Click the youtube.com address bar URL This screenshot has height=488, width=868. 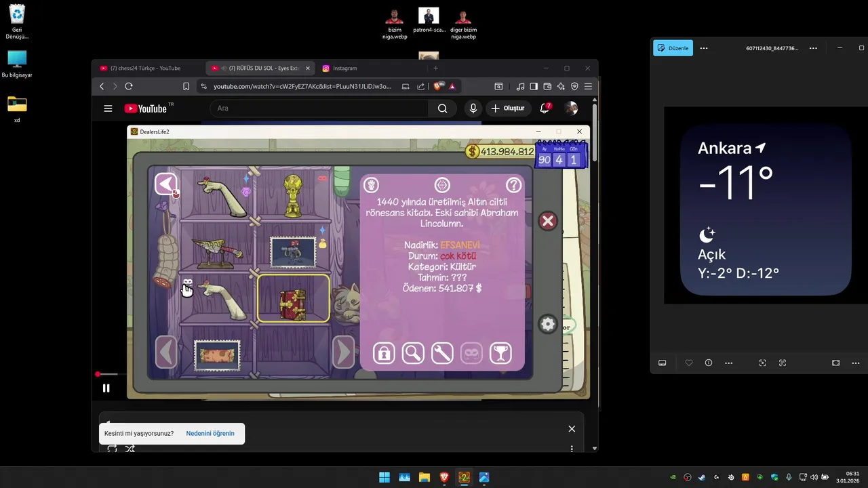(302, 86)
